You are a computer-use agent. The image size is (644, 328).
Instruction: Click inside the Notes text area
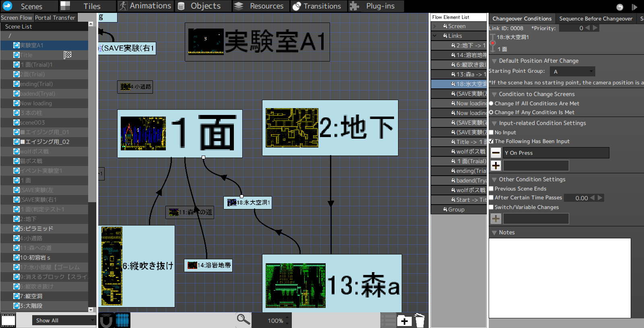[559, 277]
